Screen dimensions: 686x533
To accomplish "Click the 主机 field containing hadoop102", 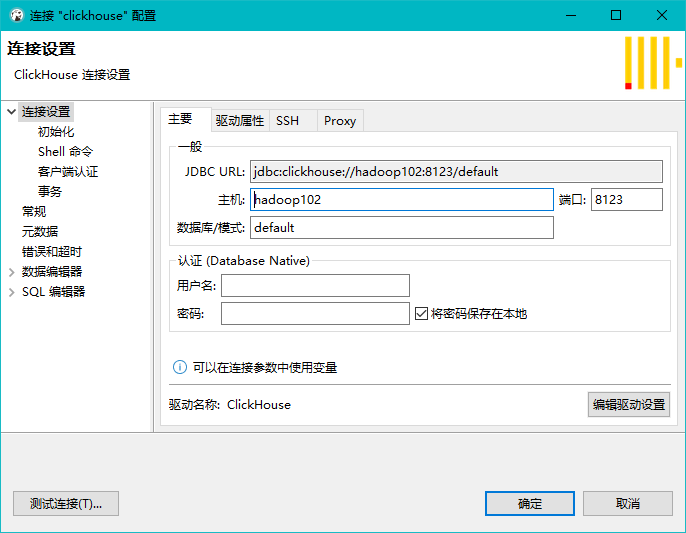I will 402,200.
